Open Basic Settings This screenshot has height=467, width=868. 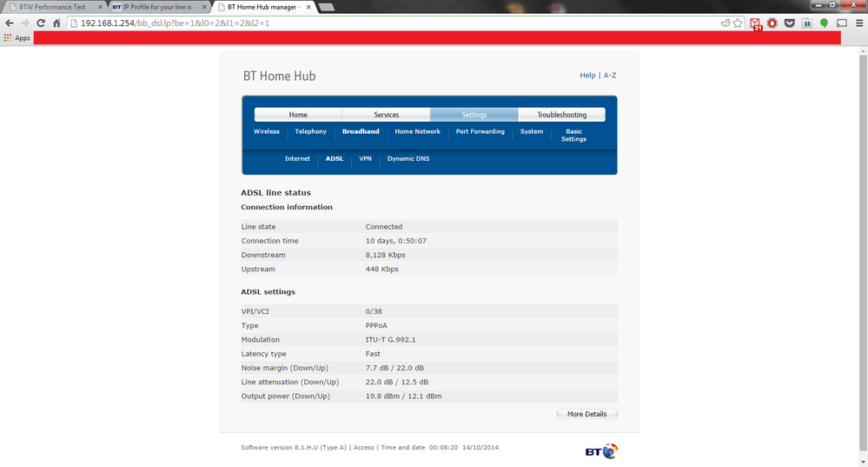pos(573,135)
